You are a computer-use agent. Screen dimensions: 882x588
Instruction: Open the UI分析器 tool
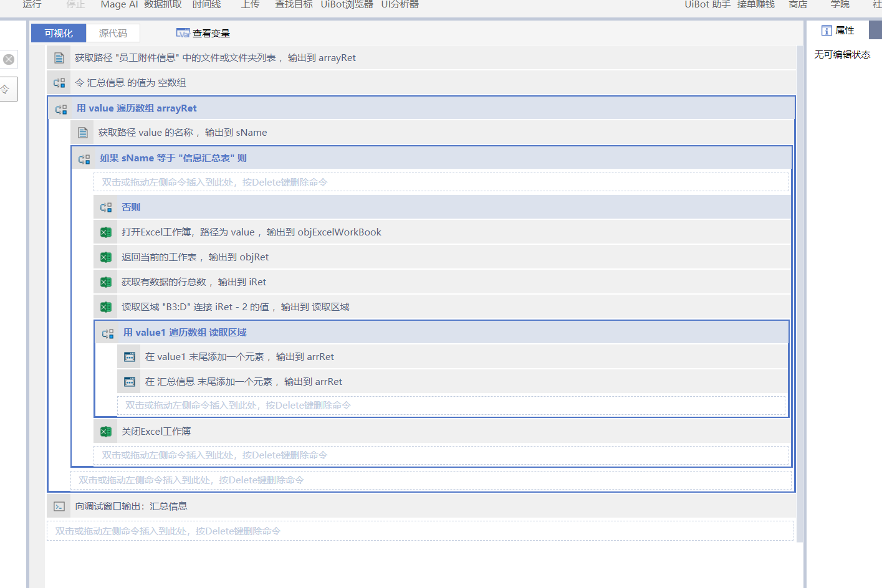tap(400, 5)
